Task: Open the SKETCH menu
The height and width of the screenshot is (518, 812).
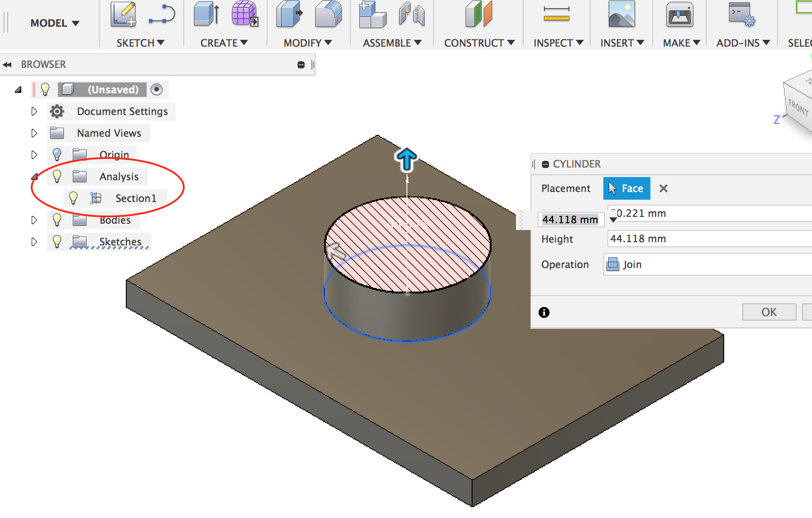Action: point(140,43)
